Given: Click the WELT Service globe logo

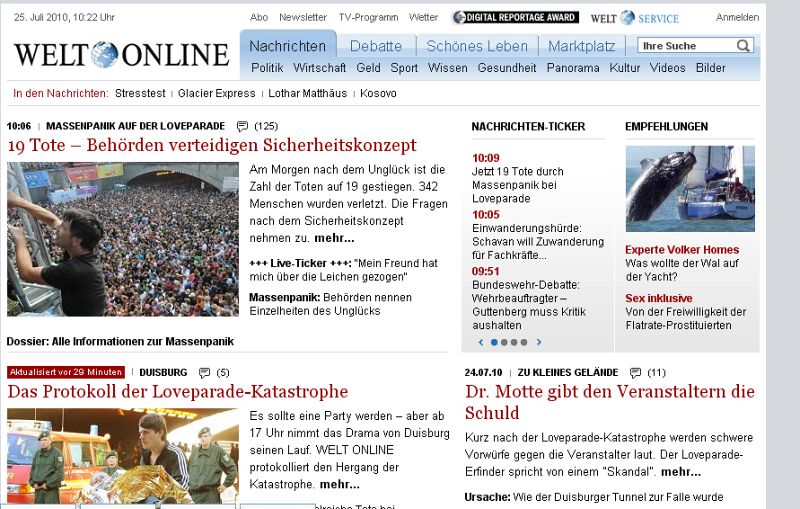Looking at the screenshot, I should (627, 18).
